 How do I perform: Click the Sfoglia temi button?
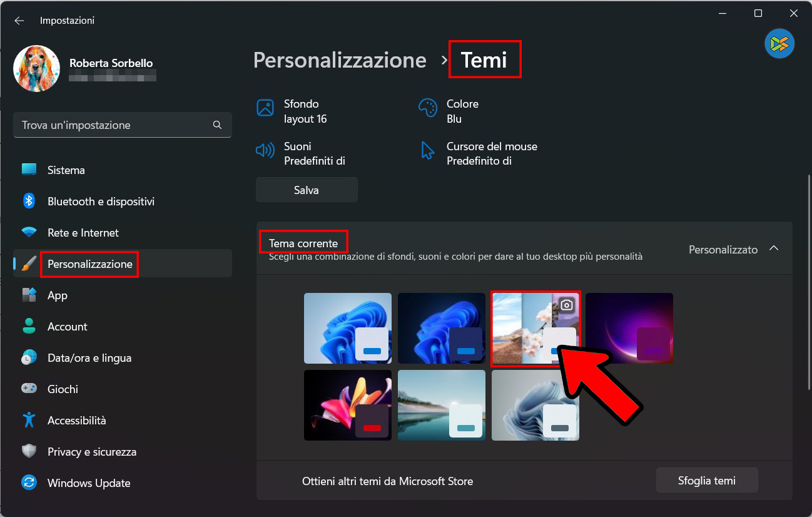[706, 481]
